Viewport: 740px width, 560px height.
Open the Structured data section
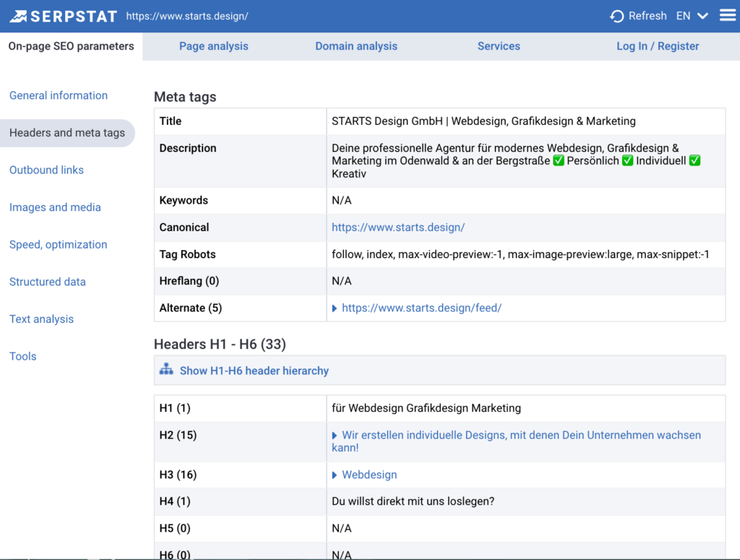click(47, 282)
